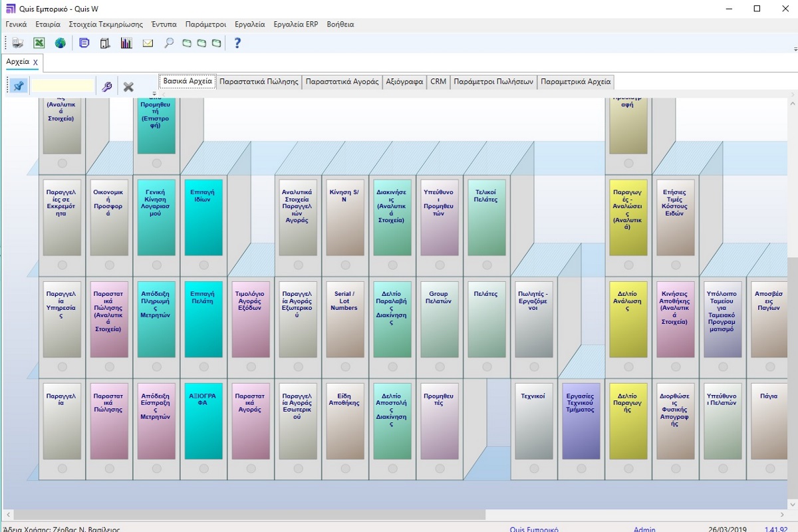The image size is (798, 532).
Task: Click the horizontal scrollbar at the bottom
Action: click(x=249, y=515)
